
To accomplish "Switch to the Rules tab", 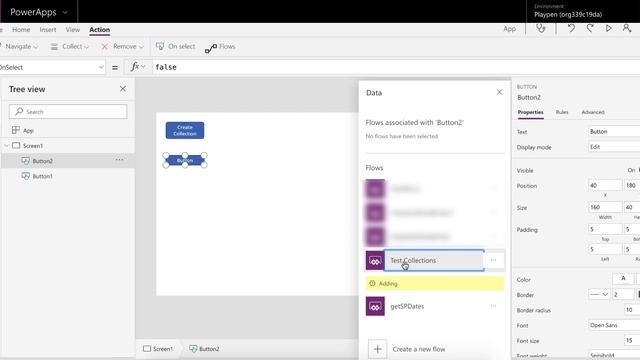I will [562, 112].
